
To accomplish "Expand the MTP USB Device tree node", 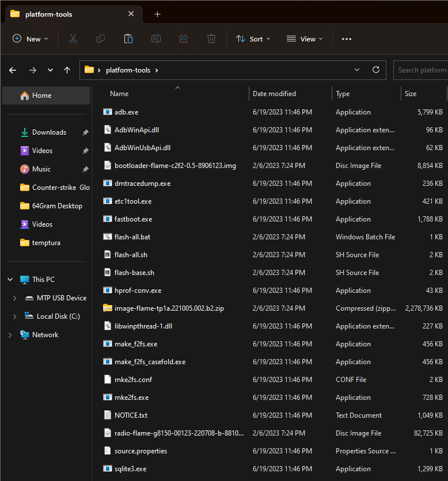I will point(15,298).
